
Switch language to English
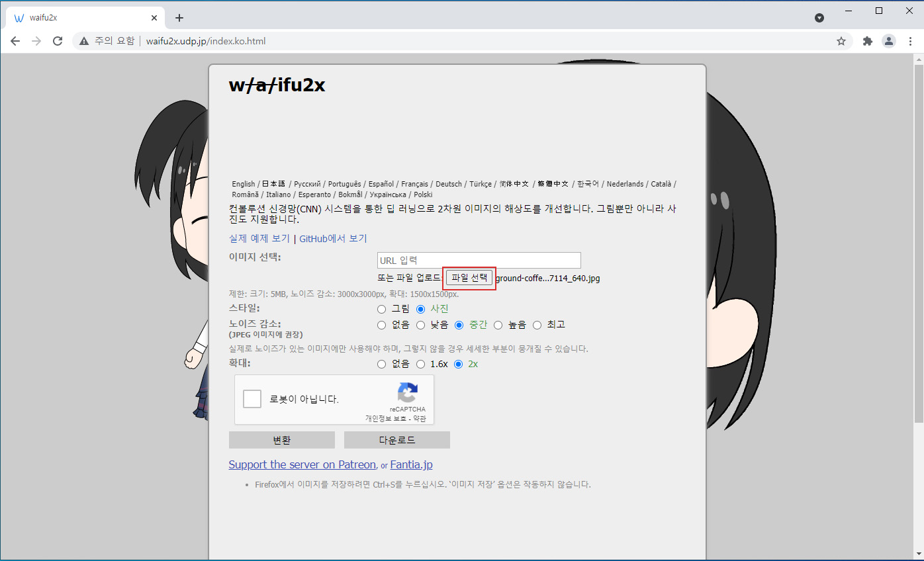[x=244, y=184]
